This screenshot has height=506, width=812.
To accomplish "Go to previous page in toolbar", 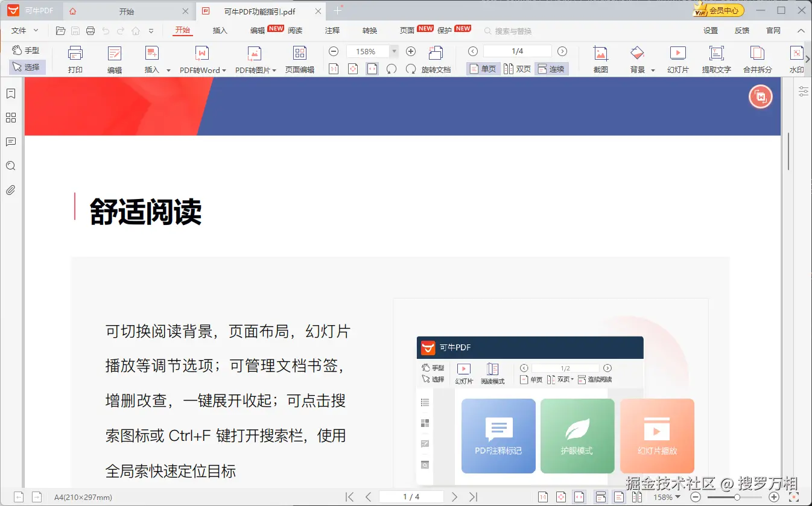I will click(x=473, y=52).
